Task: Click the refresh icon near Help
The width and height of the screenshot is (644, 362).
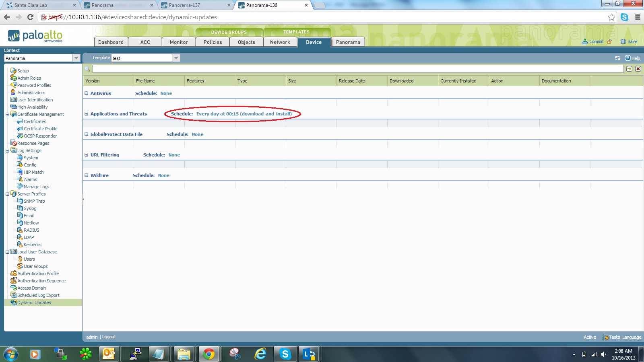Action: (617, 58)
